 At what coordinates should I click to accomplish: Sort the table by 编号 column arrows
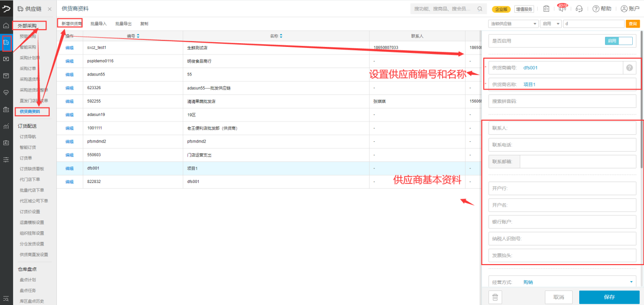138,36
